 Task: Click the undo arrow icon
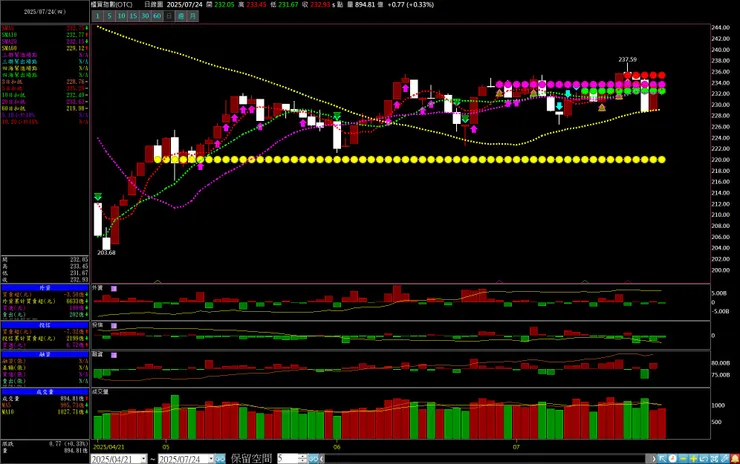pyautogui.click(x=704, y=458)
